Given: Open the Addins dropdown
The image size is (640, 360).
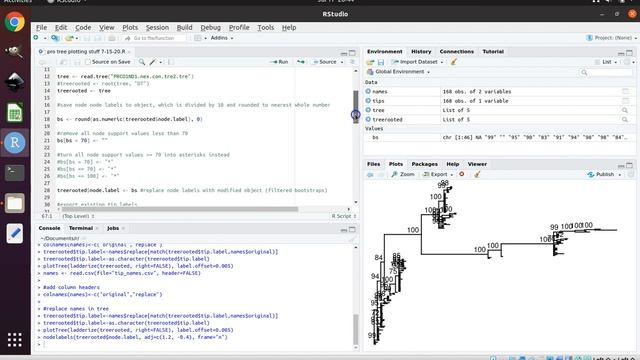Looking at the screenshot, I should click(222, 38).
